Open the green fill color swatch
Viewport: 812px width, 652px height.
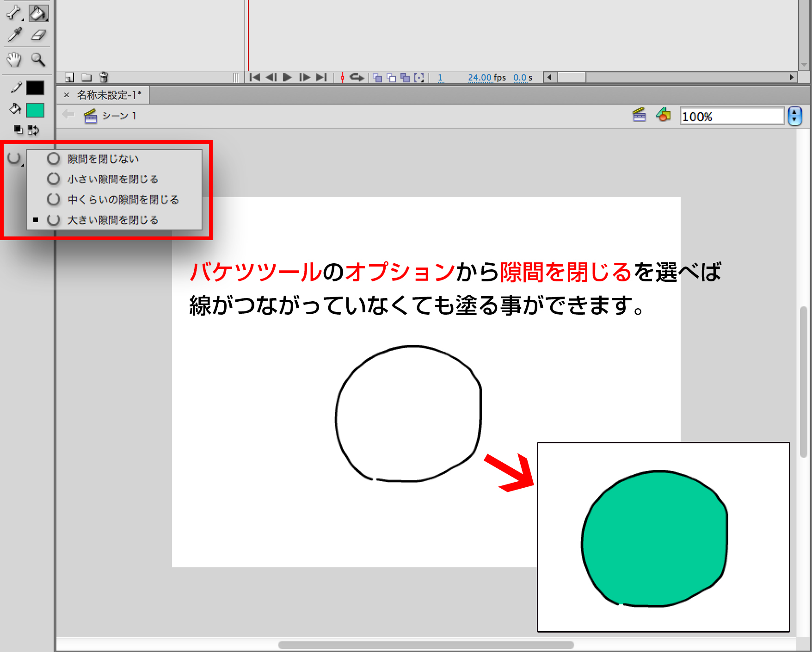coord(35,110)
